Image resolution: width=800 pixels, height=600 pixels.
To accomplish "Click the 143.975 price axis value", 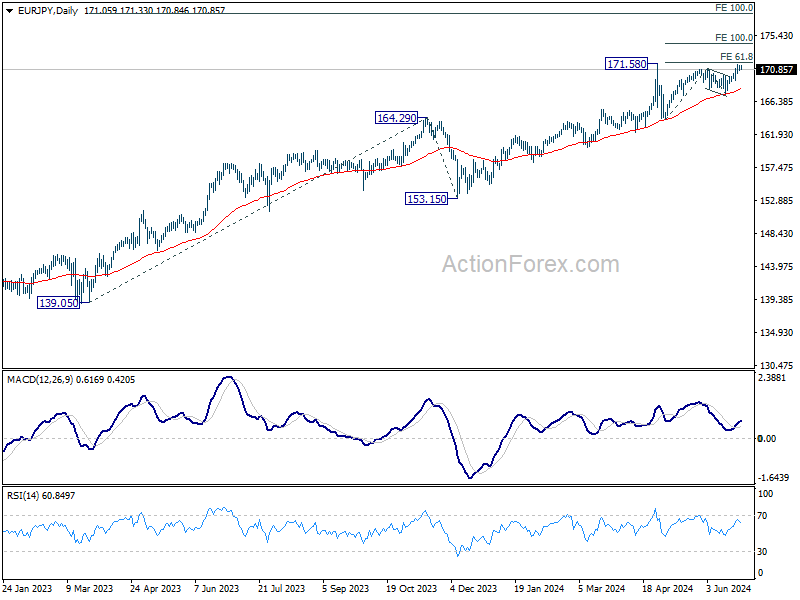I will [777, 267].
